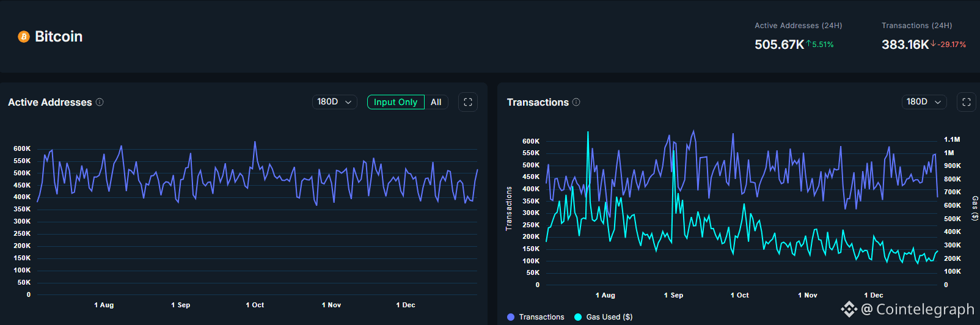Viewport: 980px width, 325px height.
Task: Click the Cointelegraph watermark logo
Action: coord(849,310)
